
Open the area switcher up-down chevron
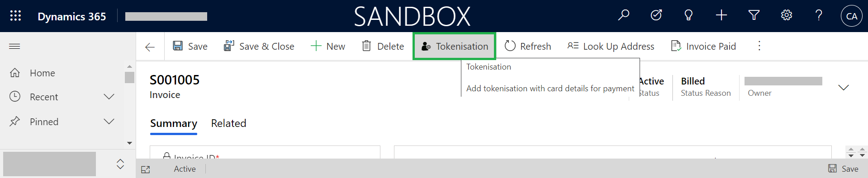pos(120,164)
